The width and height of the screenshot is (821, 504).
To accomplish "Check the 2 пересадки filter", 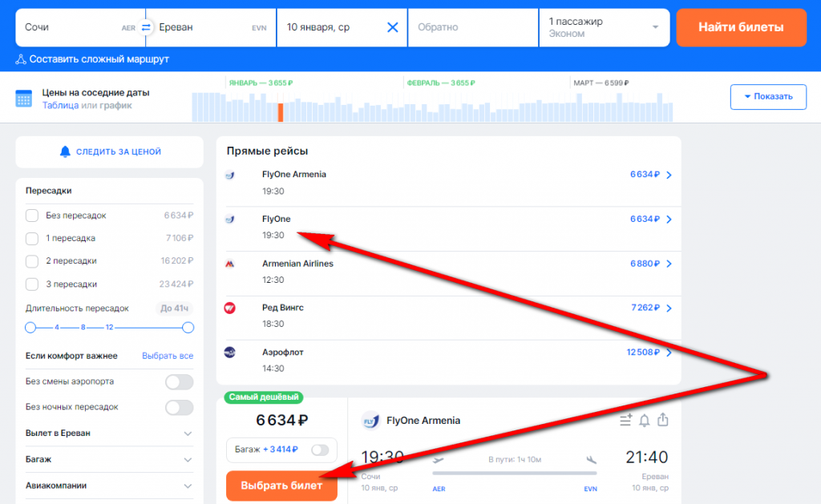I will (32, 261).
